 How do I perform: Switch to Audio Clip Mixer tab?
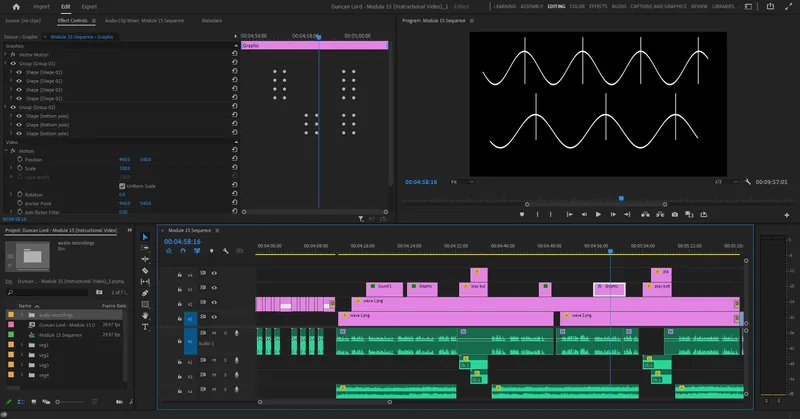[x=144, y=21]
